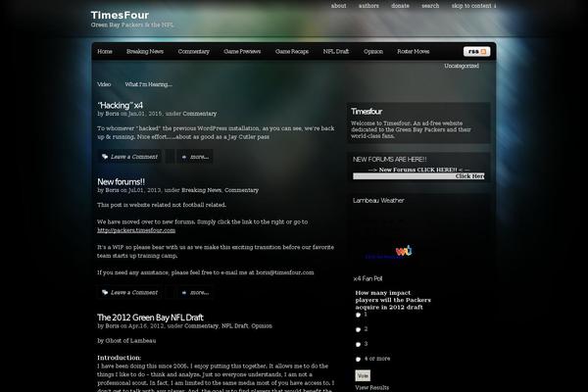This screenshot has height=392, width=588.
Task: Open the Commentary menu item
Action: [193, 51]
